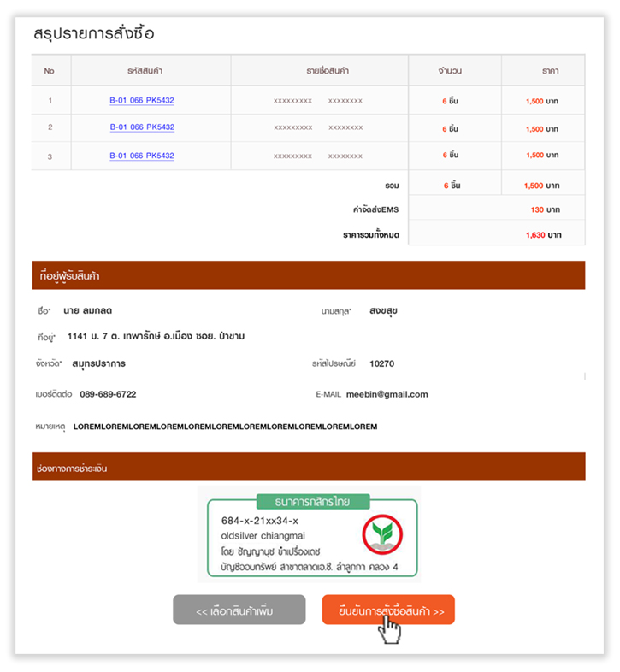Viewport: 620px width, 672px height.
Task: Click the จำนวน column header
Action: [450, 71]
